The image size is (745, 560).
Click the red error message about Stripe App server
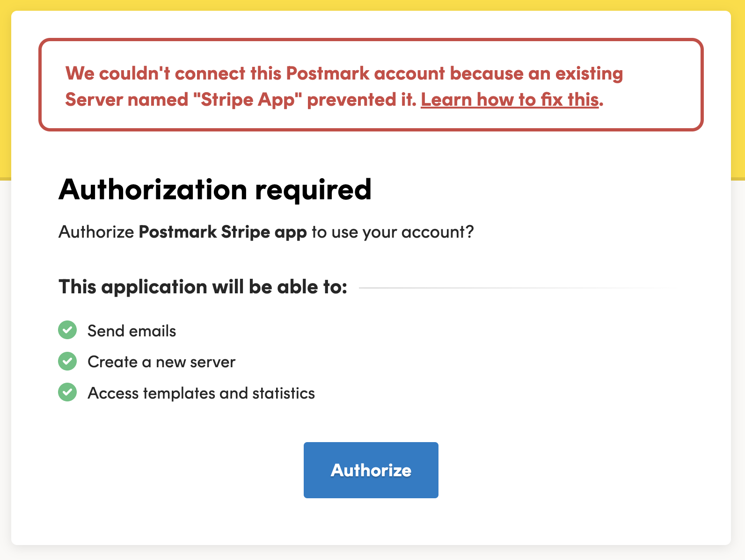point(371,85)
